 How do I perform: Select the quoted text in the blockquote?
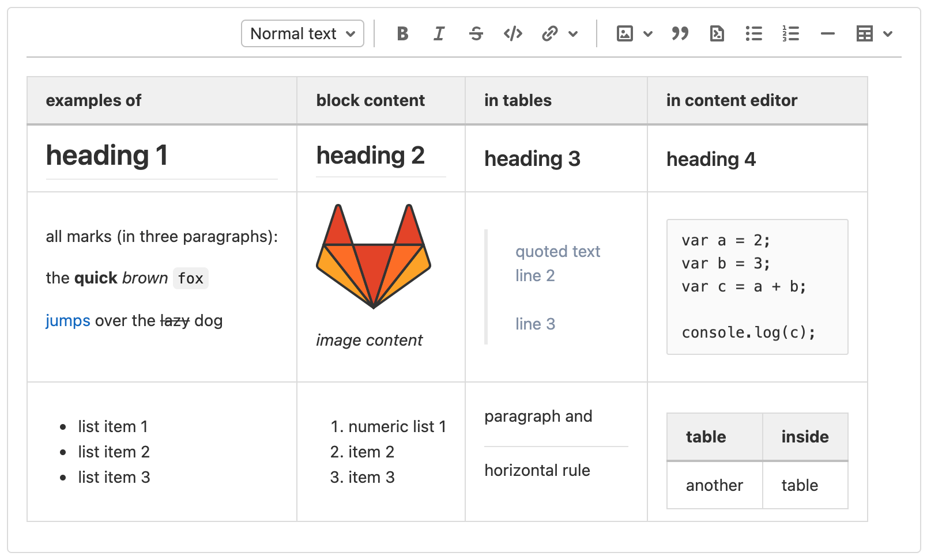tap(557, 251)
